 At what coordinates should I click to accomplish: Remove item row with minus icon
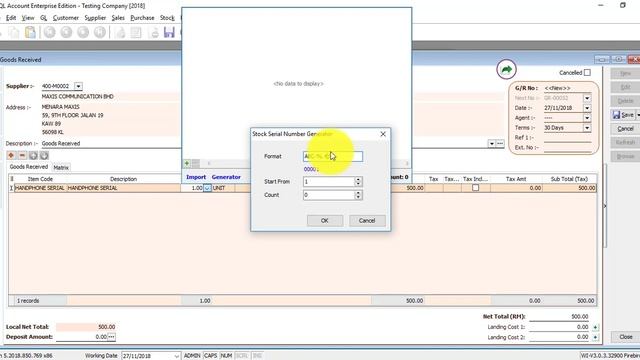tap(22, 156)
